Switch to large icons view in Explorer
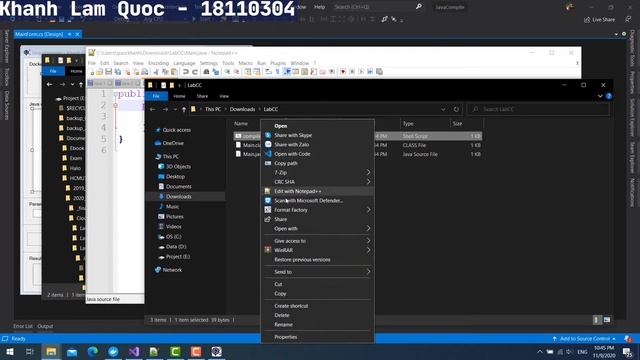Image resolution: width=640 pixels, height=360 pixels. (607, 320)
